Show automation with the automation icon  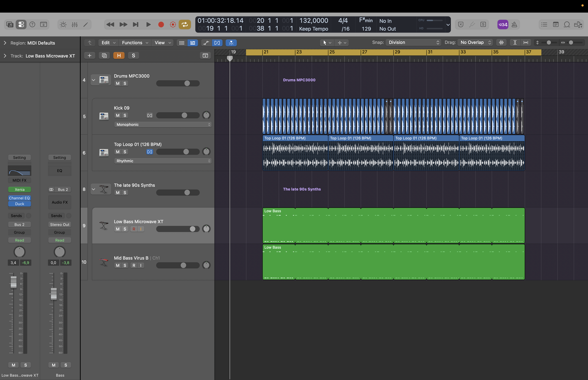coord(206,43)
